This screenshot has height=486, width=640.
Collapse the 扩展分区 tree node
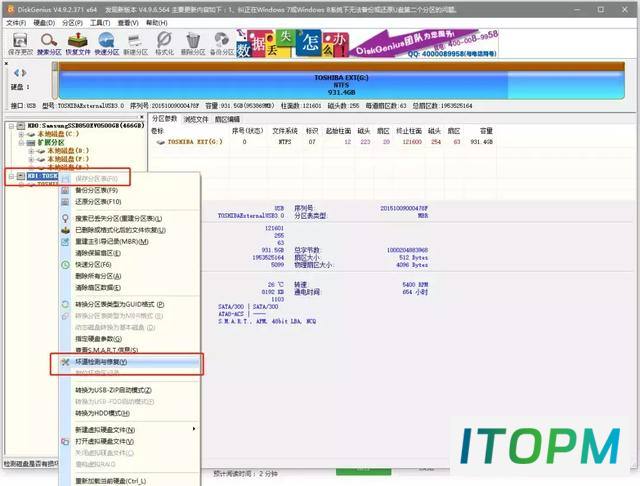click(21, 142)
